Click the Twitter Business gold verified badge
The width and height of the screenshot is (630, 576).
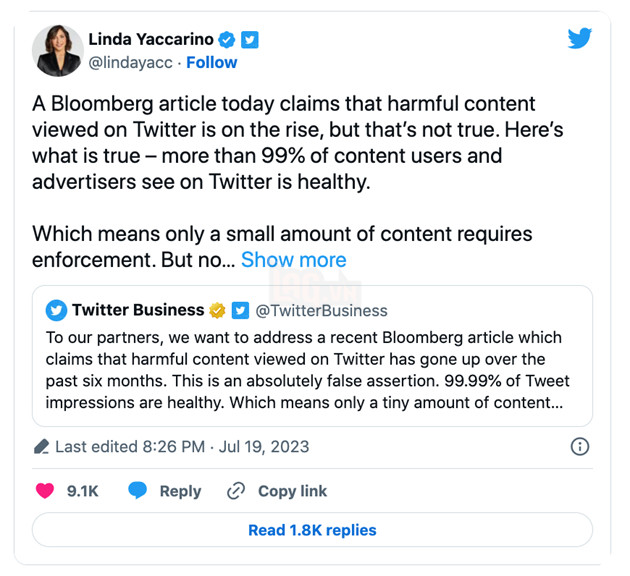tap(217, 310)
